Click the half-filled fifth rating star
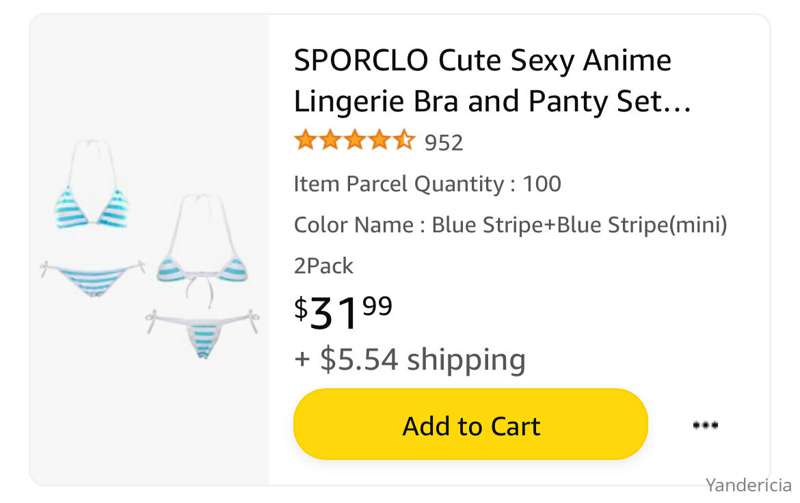Screen dimensions: 800x503 coord(404,140)
